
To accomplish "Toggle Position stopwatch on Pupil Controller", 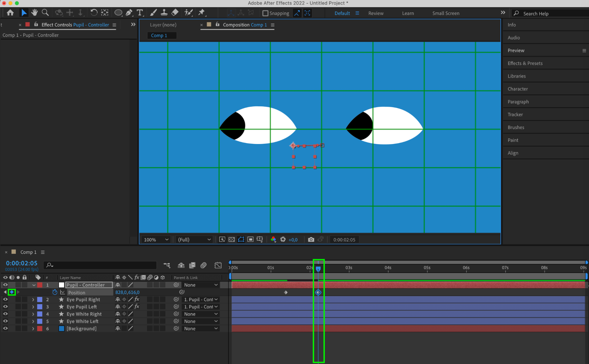I will pos(55,292).
